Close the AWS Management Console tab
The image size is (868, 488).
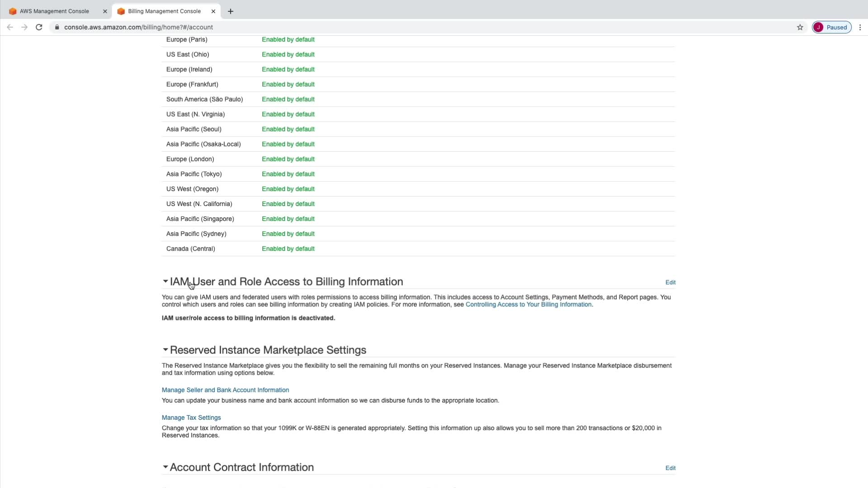coord(105,11)
